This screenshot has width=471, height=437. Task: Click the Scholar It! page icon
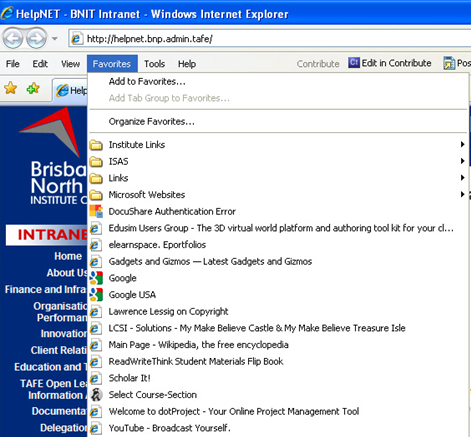[95, 378]
